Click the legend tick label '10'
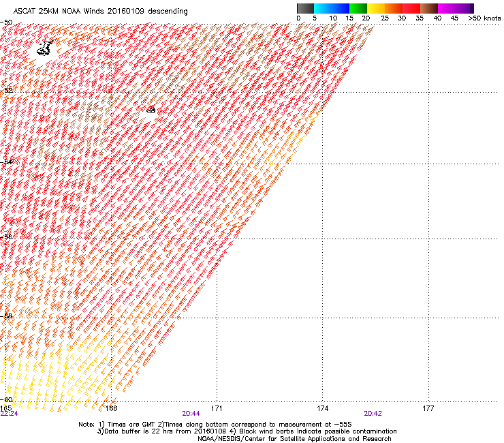 [x=333, y=18]
